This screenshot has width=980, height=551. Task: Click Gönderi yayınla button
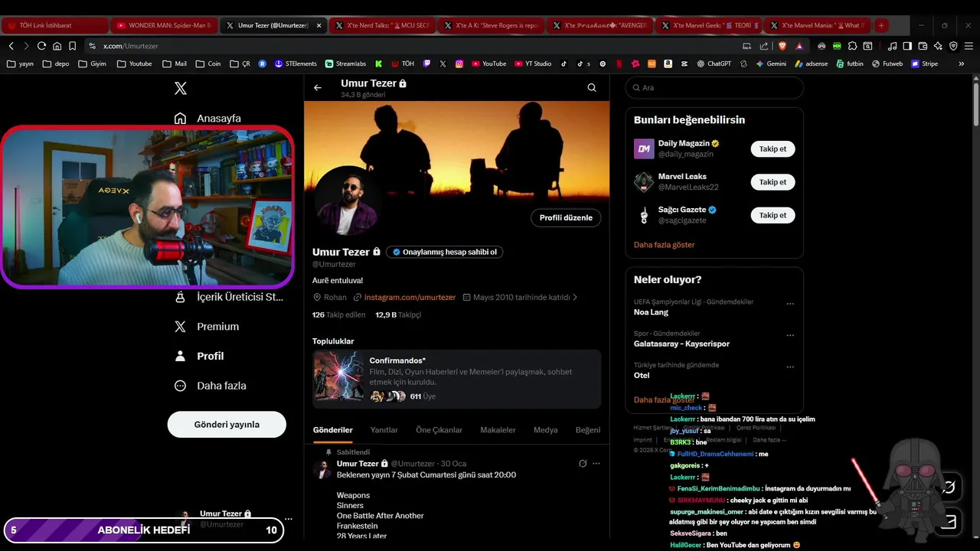coord(227,425)
